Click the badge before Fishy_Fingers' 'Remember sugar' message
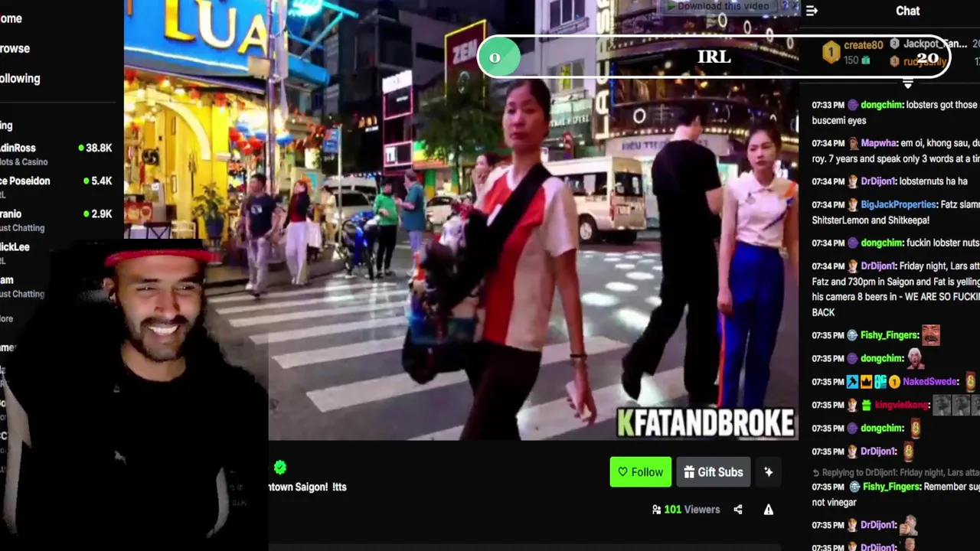This screenshot has height=551, width=980. point(853,487)
